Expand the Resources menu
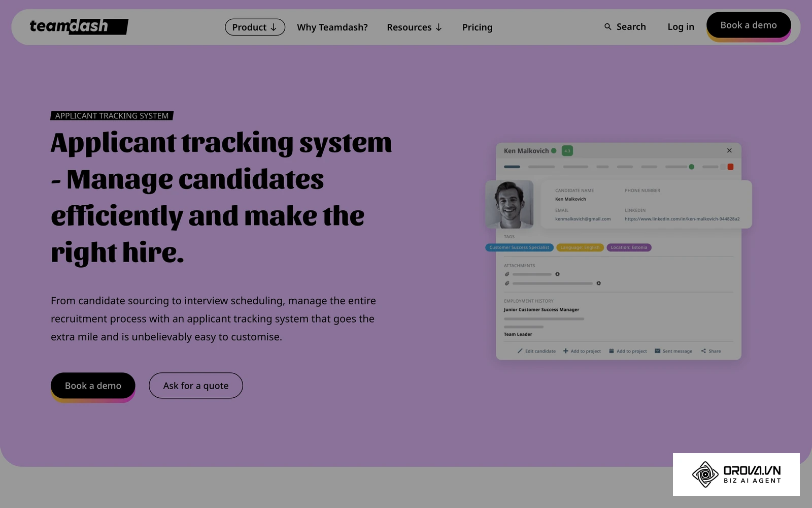Screen dimensions: 812x508 tap(414, 27)
